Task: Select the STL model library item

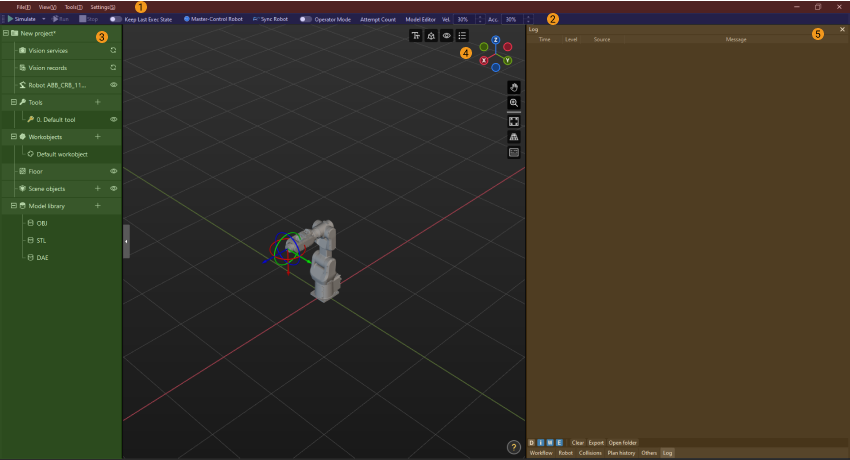Action: pyautogui.click(x=41, y=241)
